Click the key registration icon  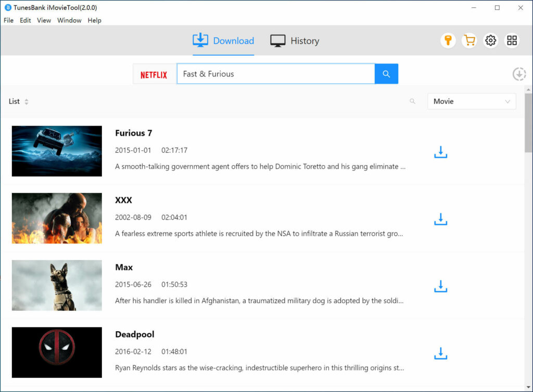[448, 41]
